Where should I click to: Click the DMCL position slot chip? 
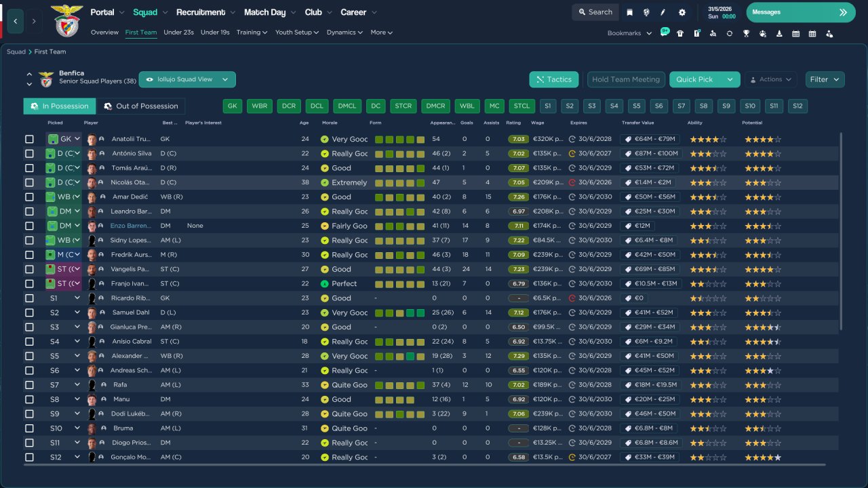pyautogui.click(x=347, y=106)
